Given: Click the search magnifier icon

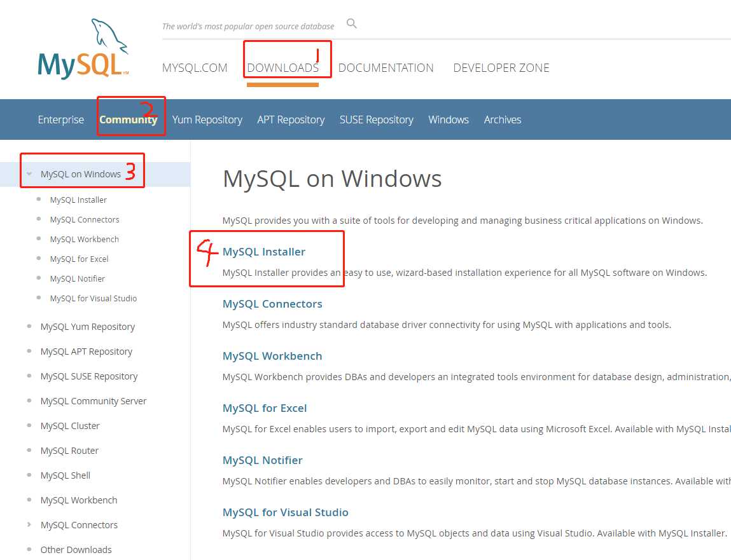Looking at the screenshot, I should point(352,24).
